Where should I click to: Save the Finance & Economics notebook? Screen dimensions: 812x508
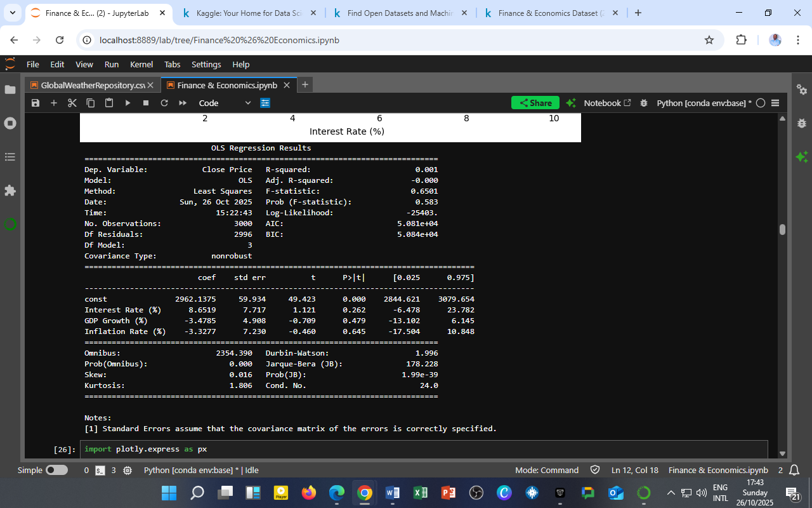[x=36, y=103]
